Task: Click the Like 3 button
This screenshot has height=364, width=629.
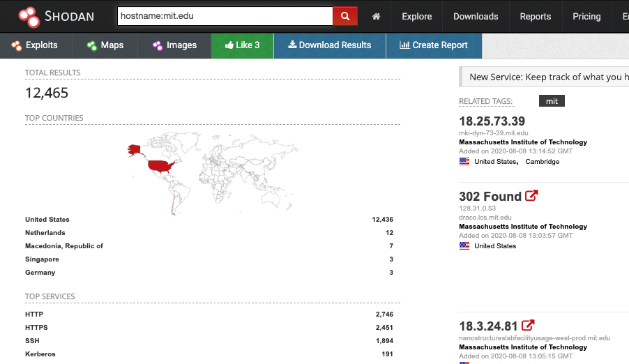Action: (x=242, y=45)
